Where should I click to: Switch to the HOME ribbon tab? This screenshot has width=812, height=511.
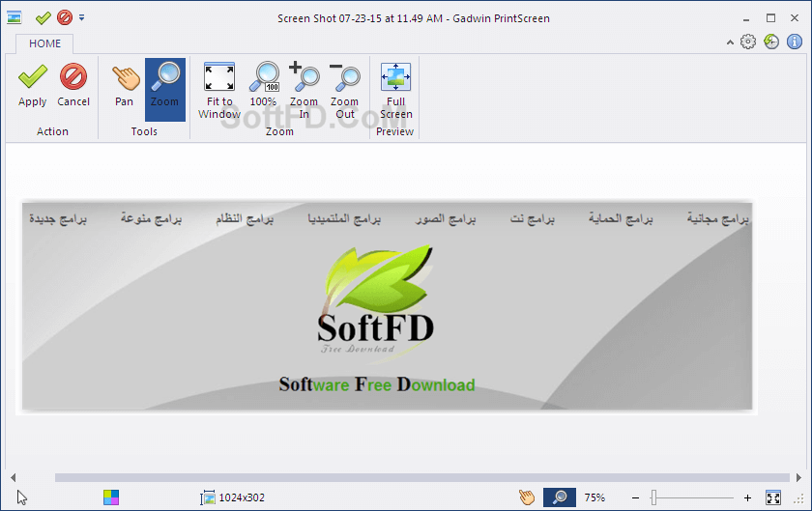[44, 43]
